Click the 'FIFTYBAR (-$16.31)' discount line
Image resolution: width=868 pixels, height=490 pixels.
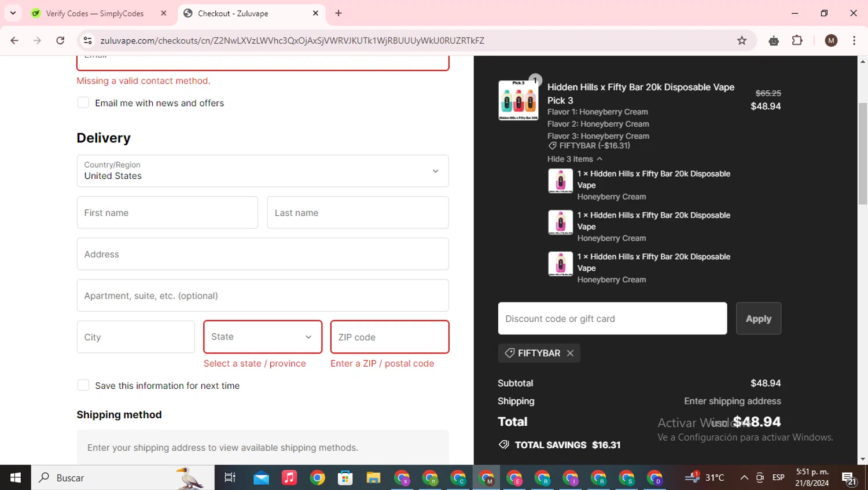pos(589,146)
